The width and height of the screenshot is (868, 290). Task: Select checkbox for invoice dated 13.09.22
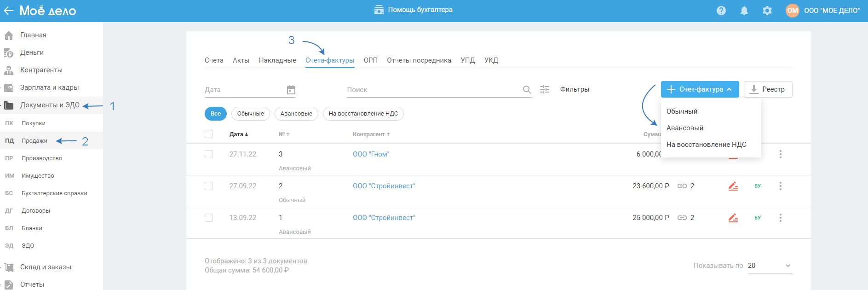[x=209, y=218]
